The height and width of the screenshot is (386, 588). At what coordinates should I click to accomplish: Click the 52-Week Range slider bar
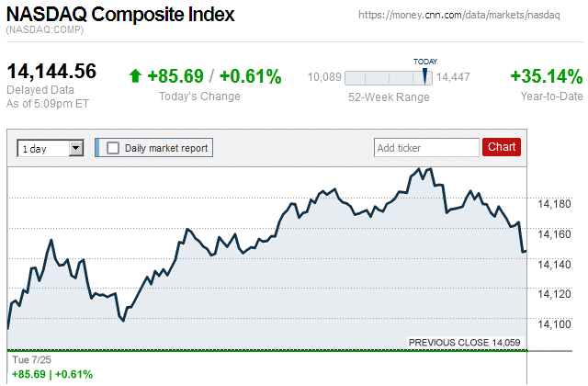coord(389,78)
